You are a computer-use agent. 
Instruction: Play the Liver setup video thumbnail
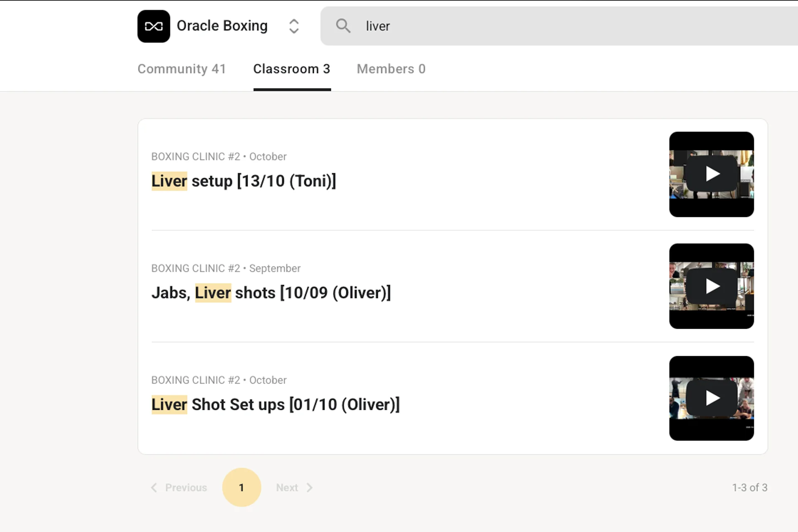point(711,174)
